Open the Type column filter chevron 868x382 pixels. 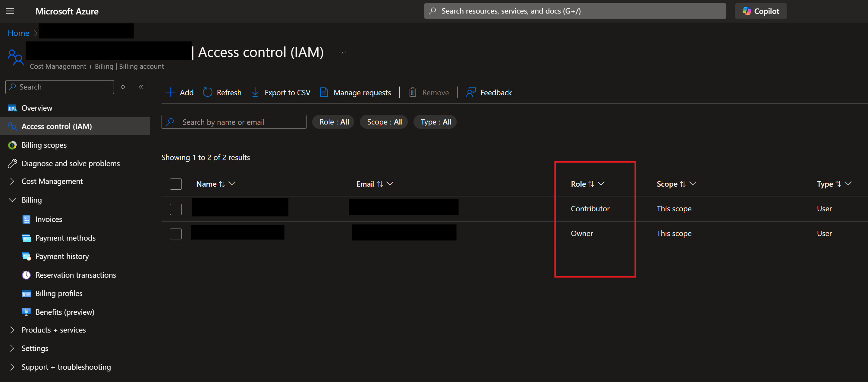(848, 184)
